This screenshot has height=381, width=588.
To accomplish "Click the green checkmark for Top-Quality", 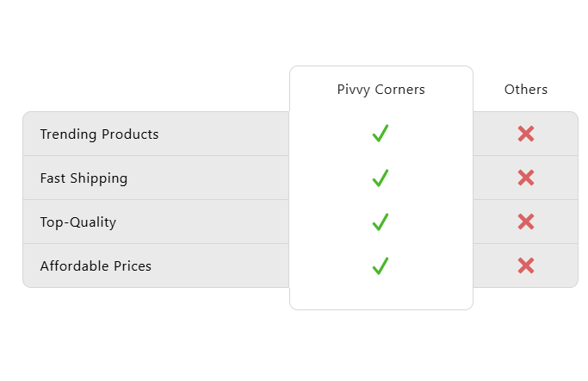I will (381, 222).
